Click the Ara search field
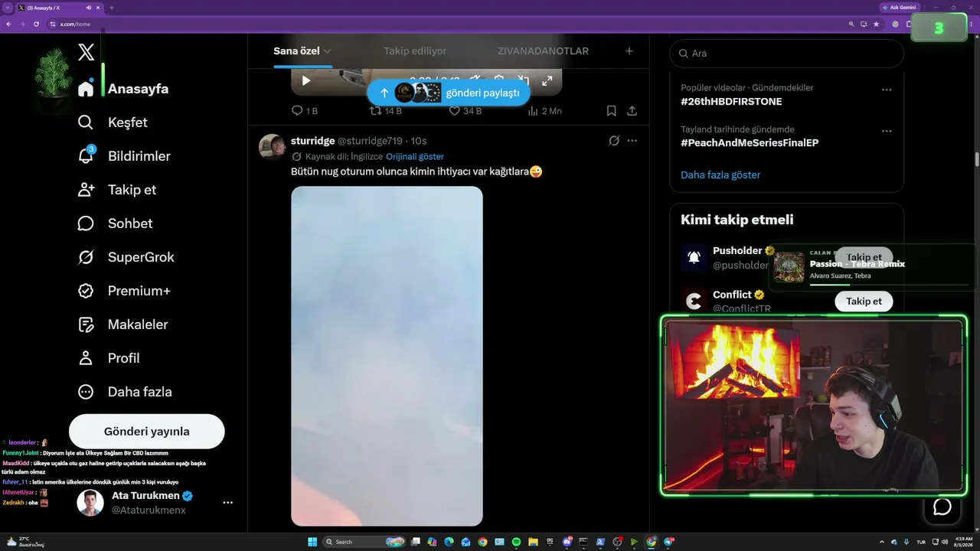 tap(787, 54)
